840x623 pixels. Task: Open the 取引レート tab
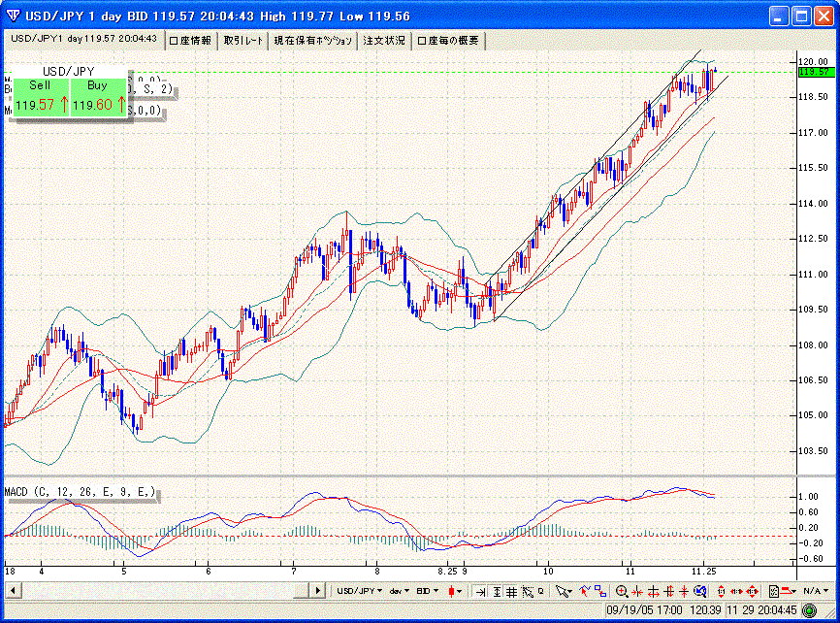pyautogui.click(x=242, y=40)
